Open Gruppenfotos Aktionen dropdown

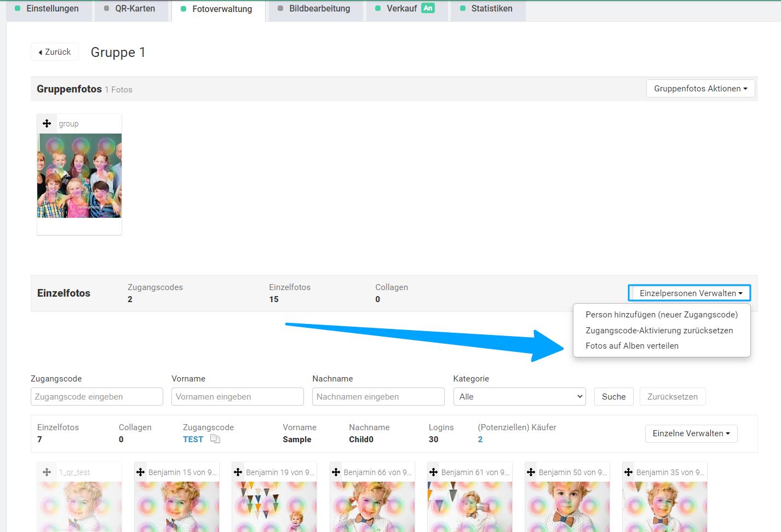coord(700,89)
